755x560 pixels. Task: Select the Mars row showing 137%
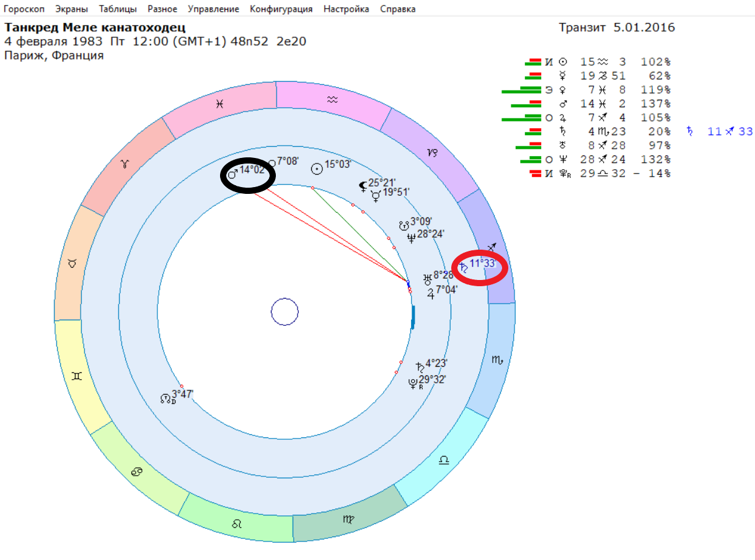pos(591,103)
